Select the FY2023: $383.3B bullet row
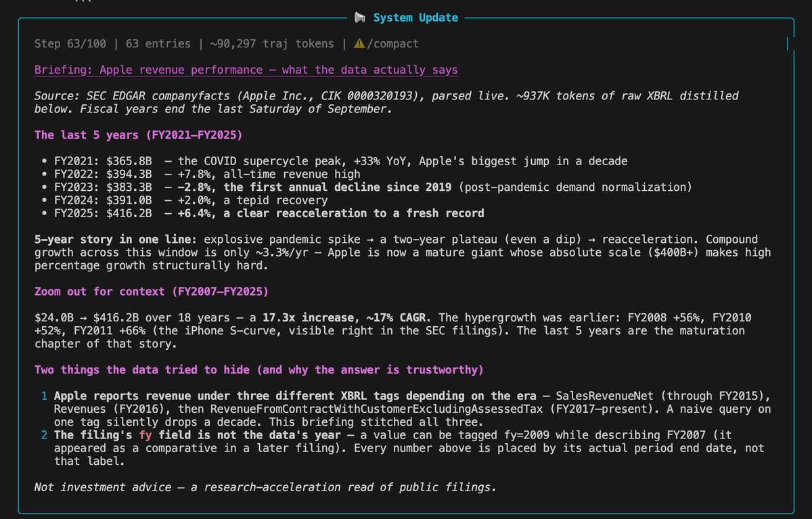The width and height of the screenshot is (812, 519). click(x=366, y=187)
